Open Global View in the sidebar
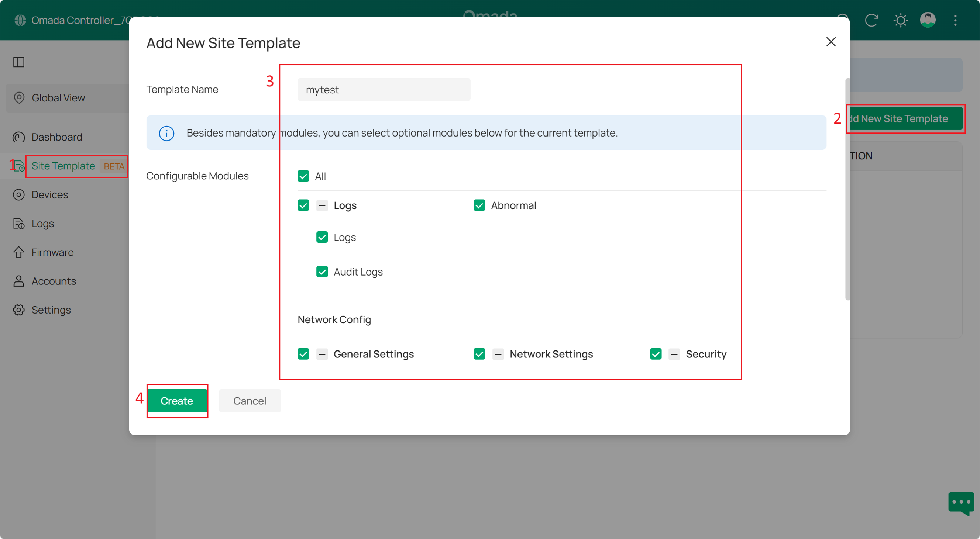 point(68,98)
